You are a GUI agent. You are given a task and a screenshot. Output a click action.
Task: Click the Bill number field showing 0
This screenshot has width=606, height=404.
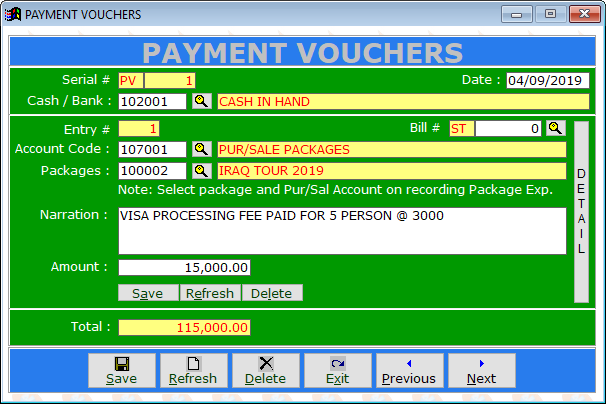(x=508, y=128)
